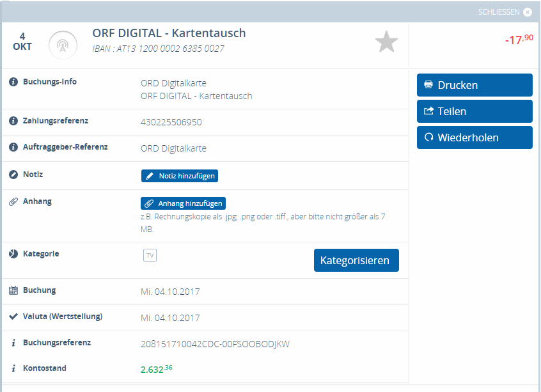Click the Kategorie pie chart icon
Image resolution: width=541 pixels, height=392 pixels.
(13, 254)
